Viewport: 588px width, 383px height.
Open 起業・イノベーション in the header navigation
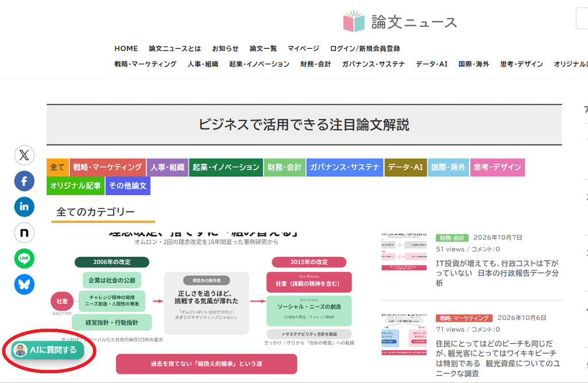click(x=259, y=64)
